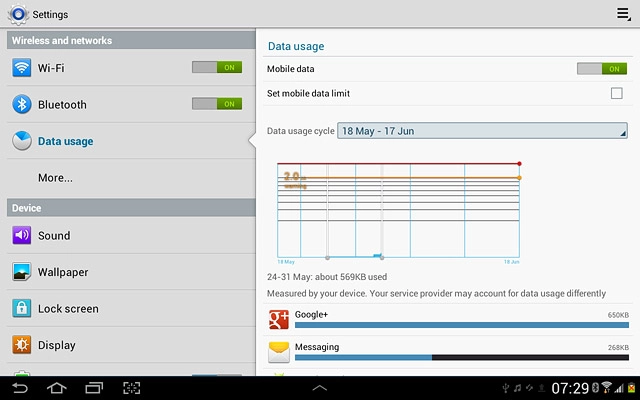Expand the bottom bar up arrow
This screenshot has height=400, width=640.
coord(320,387)
